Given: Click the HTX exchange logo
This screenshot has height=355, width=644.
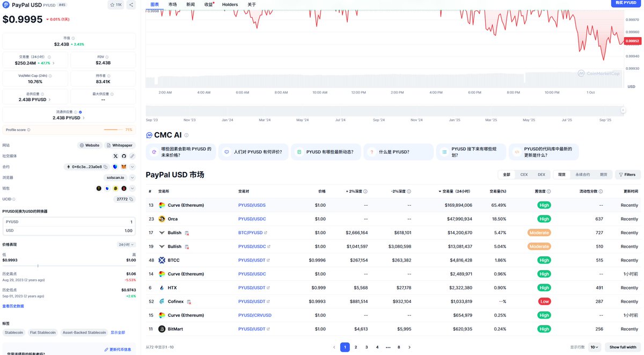Looking at the screenshot, I should click(x=162, y=288).
